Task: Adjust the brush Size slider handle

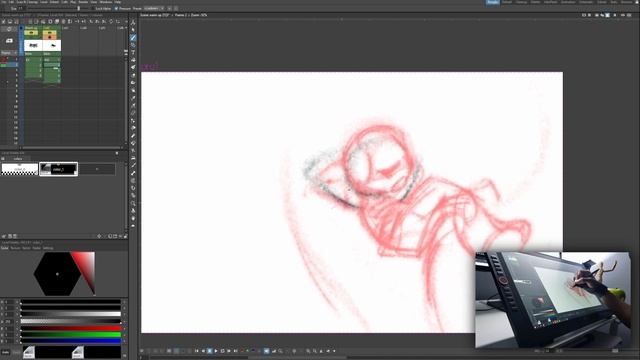Action: coord(79,8)
